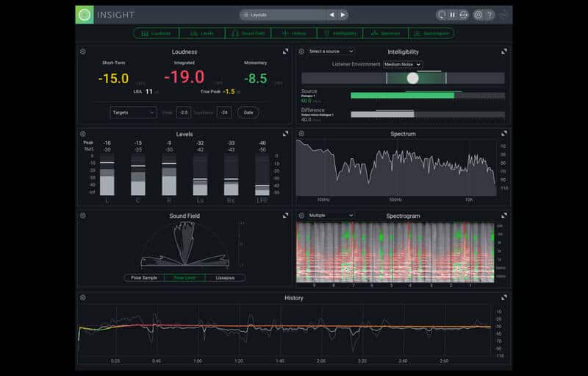The width and height of the screenshot is (588, 376).
Task: Open History panel settings gear
Action: (x=83, y=297)
